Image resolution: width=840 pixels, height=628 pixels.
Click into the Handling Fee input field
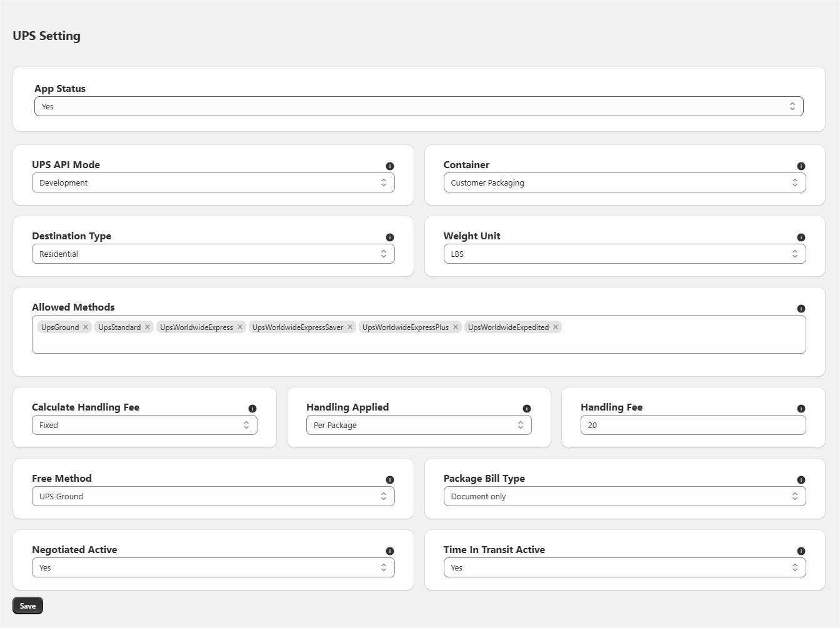pos(693,425)
